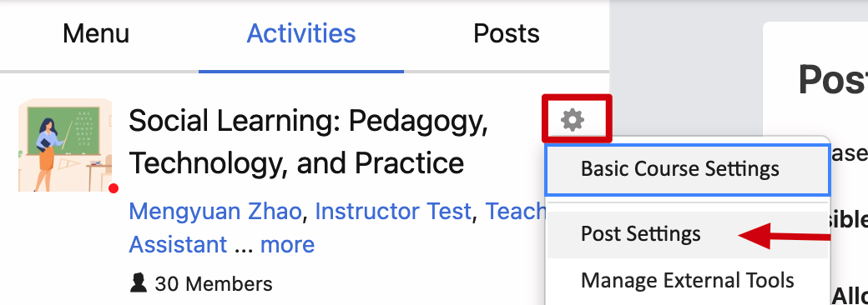Click the Instructor Test link
Image resolution: width=868 pixels, height=305 pixels.
click(x=393, y=211)
